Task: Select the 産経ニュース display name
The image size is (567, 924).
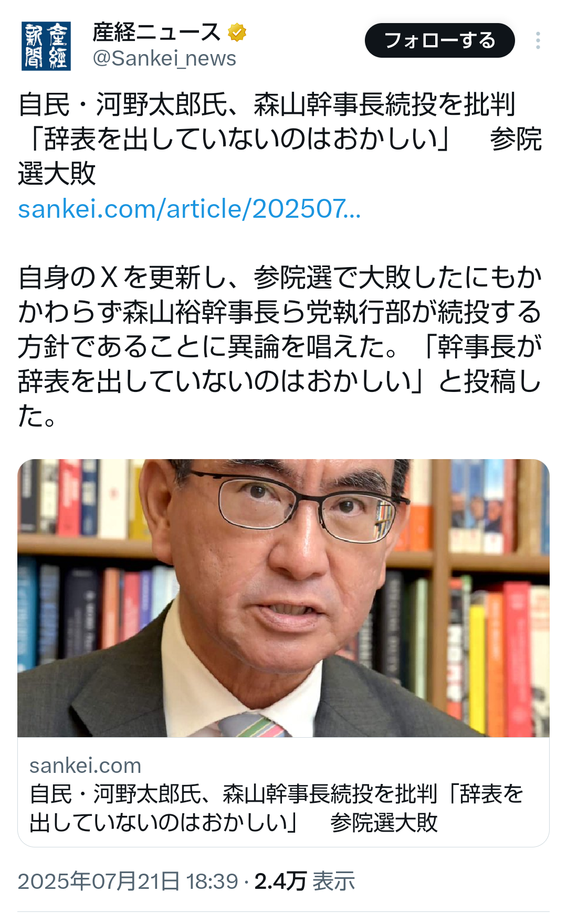Action: (x=156, y=32)
